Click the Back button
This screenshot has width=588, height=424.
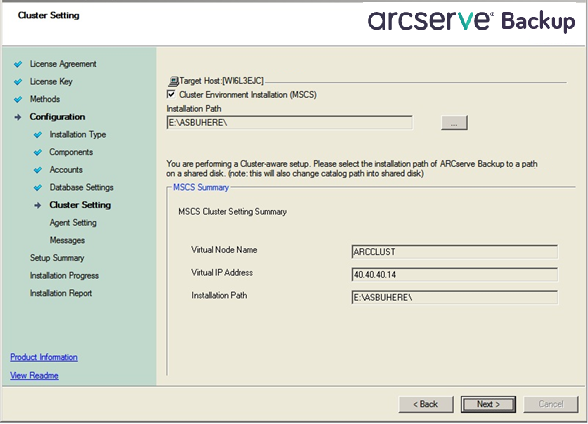(426, 404)
